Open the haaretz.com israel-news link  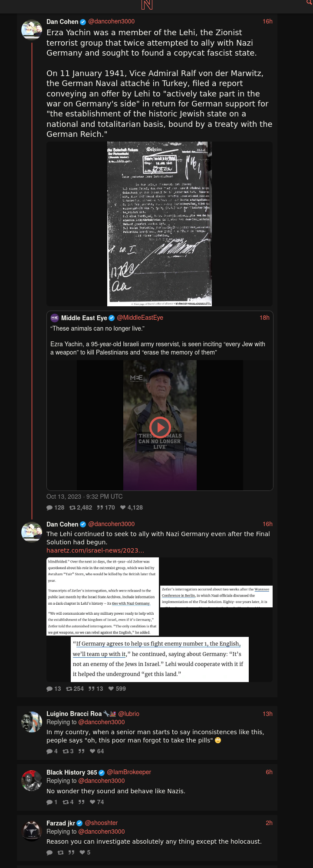(95, 550)
